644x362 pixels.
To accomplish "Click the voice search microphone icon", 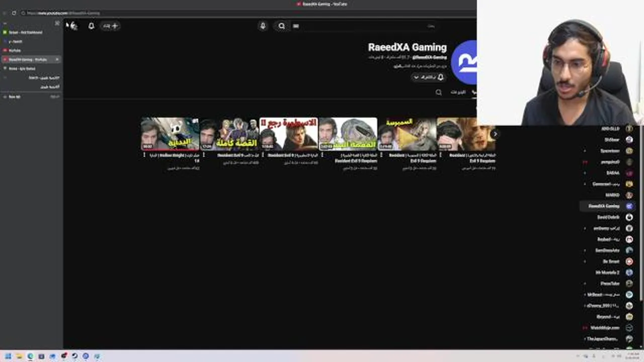I will [263, 26].
